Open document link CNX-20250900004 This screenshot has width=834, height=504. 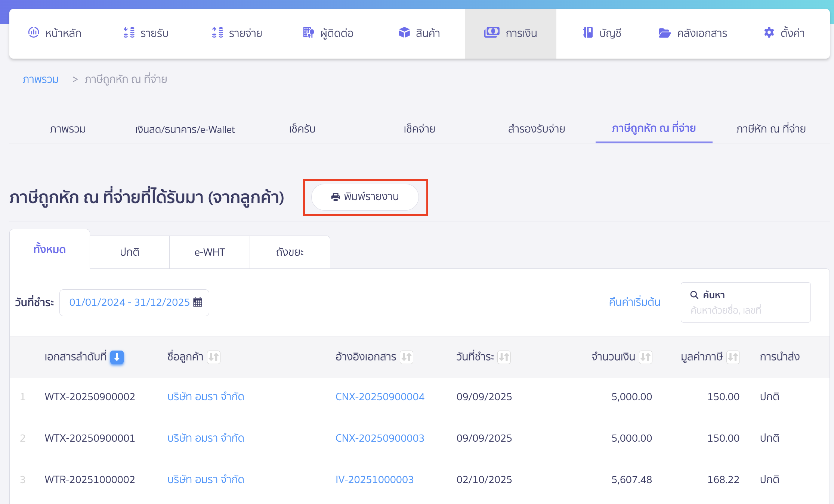380,396
